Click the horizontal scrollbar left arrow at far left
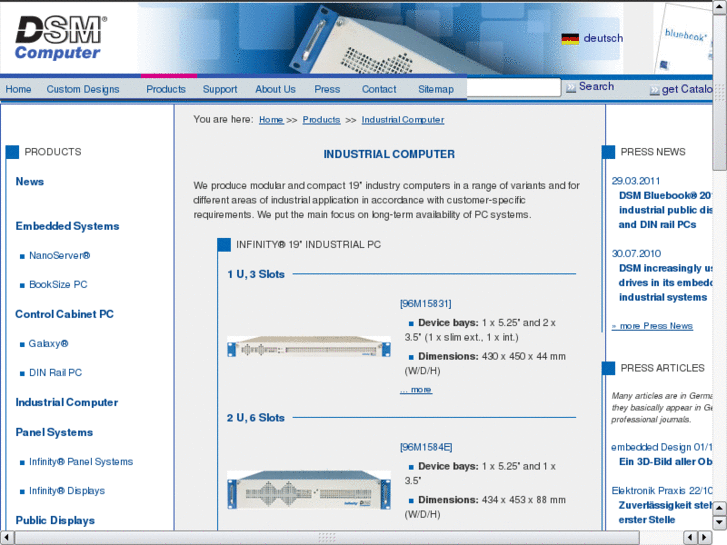The width and height of the screenshot is (727, 545). point(6,538)
